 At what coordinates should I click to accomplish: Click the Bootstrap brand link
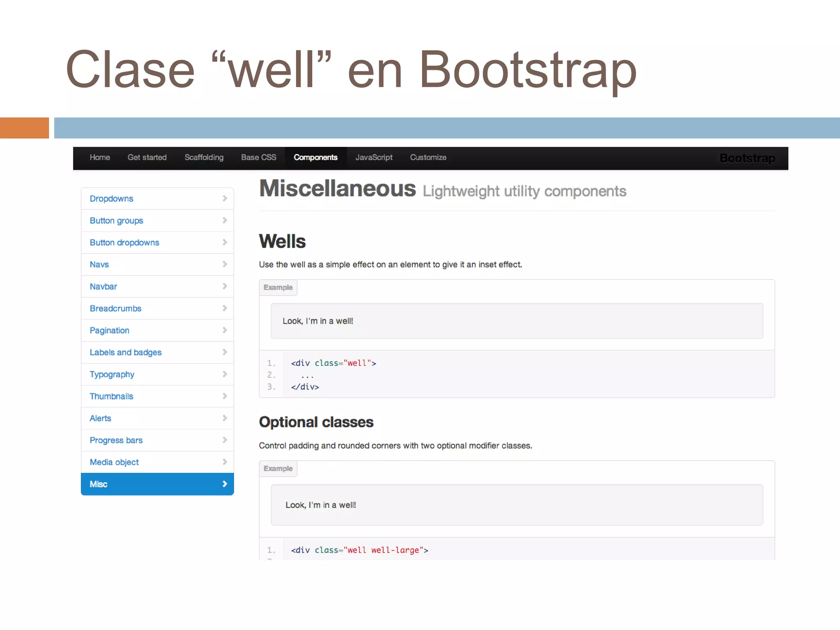coord(747,158)
